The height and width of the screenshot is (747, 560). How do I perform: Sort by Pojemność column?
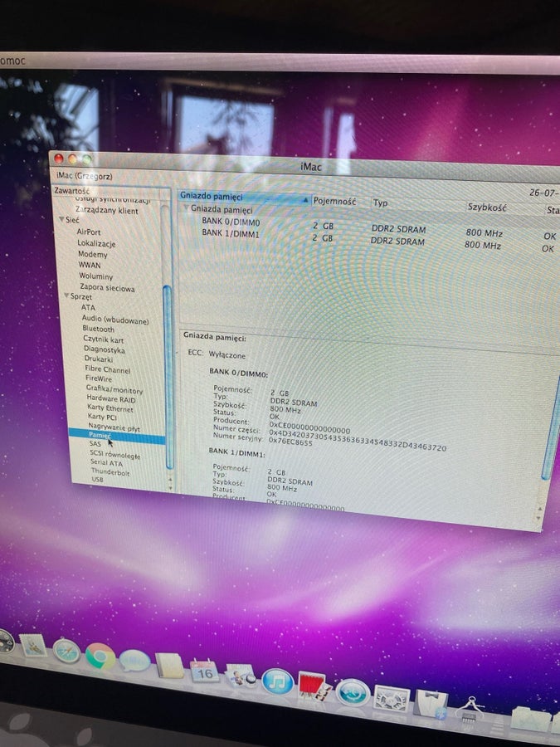[x=335, y=201]
